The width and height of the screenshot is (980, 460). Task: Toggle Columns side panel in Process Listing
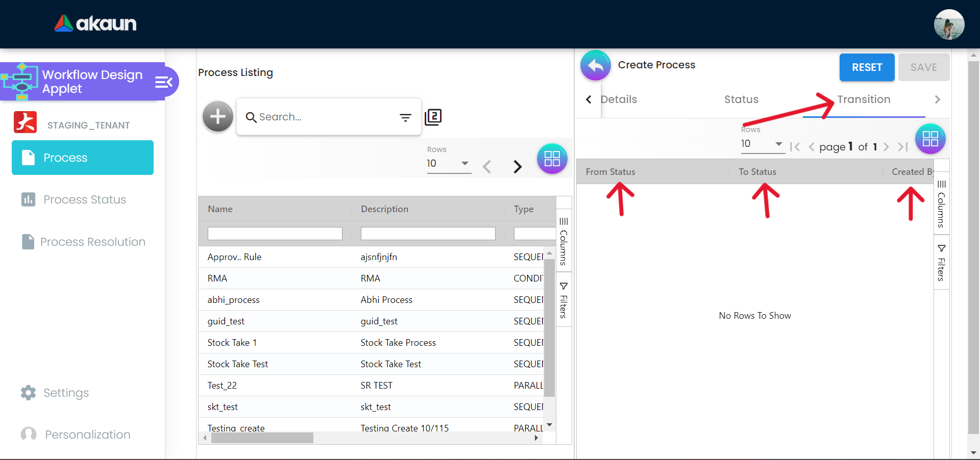click(563, 241)
